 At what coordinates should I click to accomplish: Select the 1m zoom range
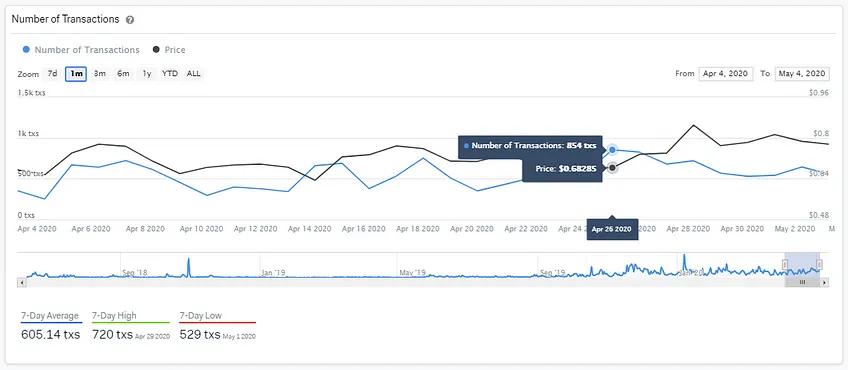[76, 74]
